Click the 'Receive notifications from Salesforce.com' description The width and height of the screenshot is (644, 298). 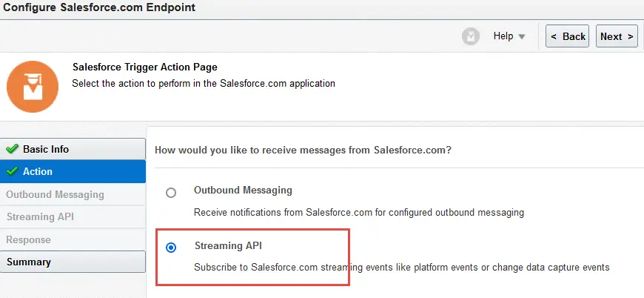click(x=359, y=213)
